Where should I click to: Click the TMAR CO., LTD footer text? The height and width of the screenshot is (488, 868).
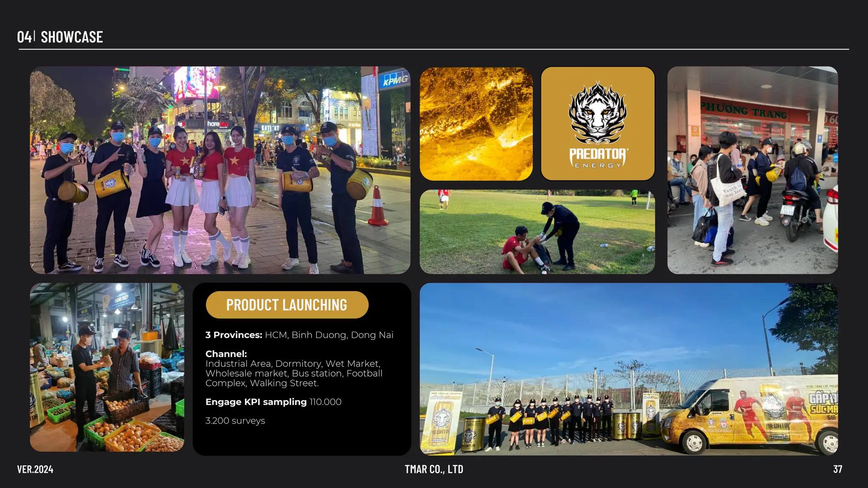click(x=434, y=469)
